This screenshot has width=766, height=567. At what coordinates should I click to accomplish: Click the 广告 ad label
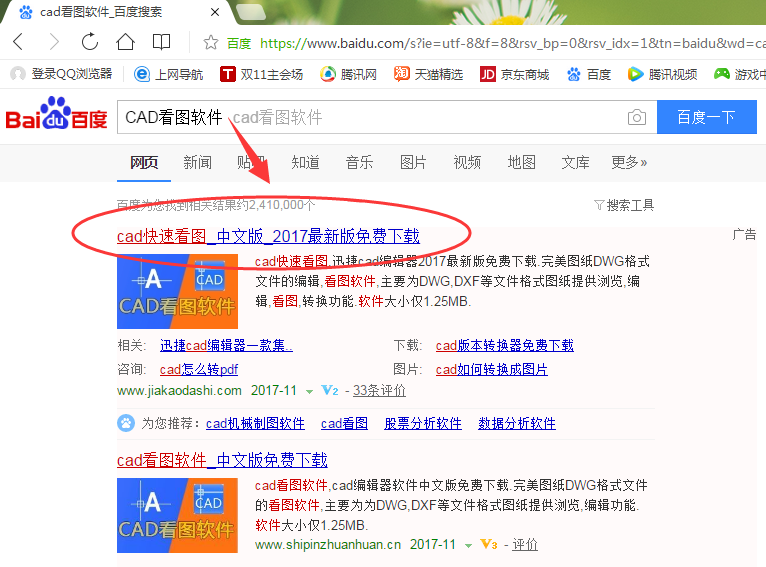[744, 235]
